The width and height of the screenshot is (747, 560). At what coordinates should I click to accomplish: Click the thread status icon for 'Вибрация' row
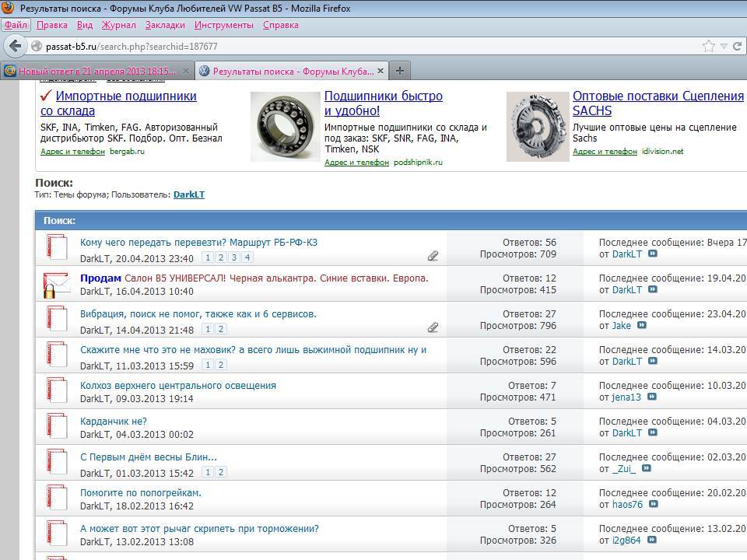[x=57, y=318]
